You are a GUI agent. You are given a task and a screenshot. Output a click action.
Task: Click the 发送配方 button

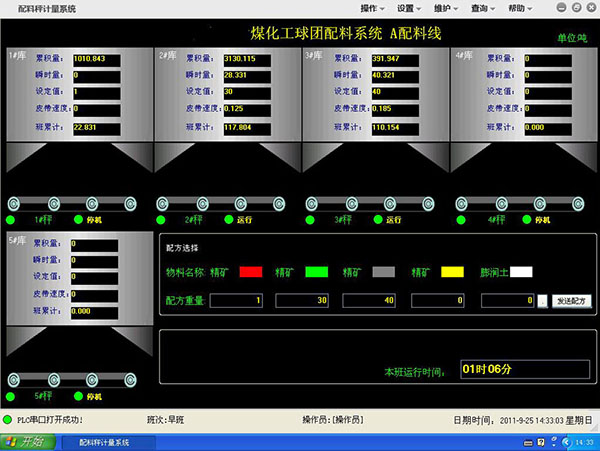(x=571, y=300)
